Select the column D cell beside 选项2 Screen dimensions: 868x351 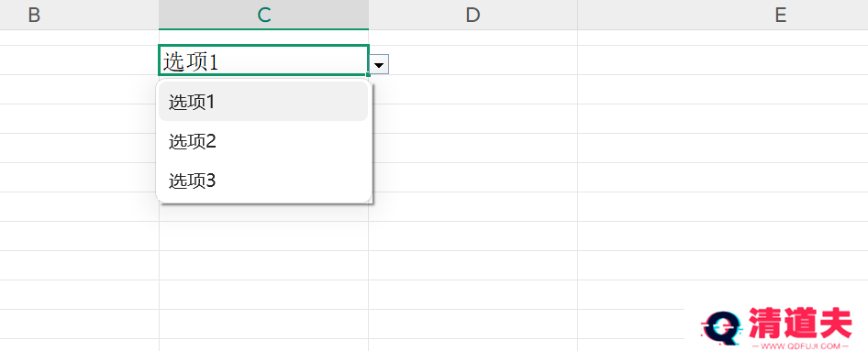(473, 148)
